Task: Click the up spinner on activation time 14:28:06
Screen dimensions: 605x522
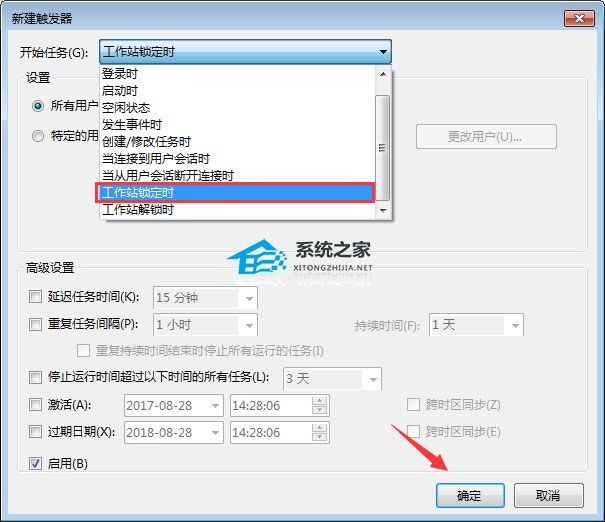Action: point(319,401)
